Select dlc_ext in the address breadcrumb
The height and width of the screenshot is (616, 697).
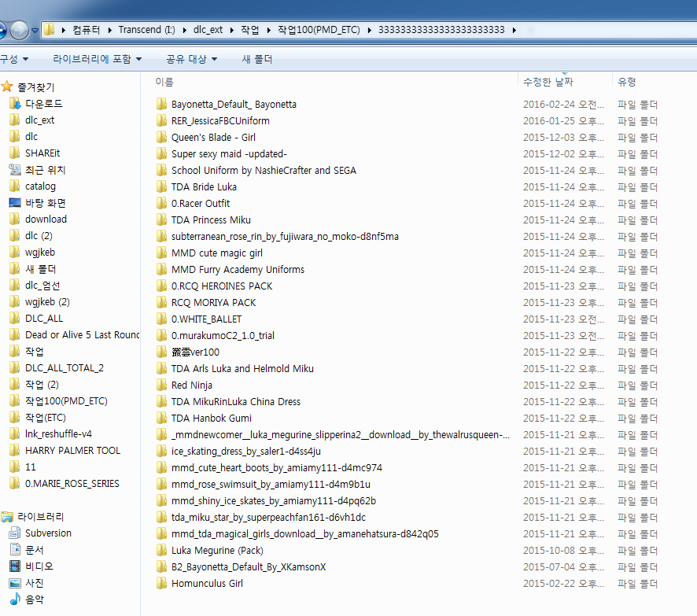click(208, 30)
